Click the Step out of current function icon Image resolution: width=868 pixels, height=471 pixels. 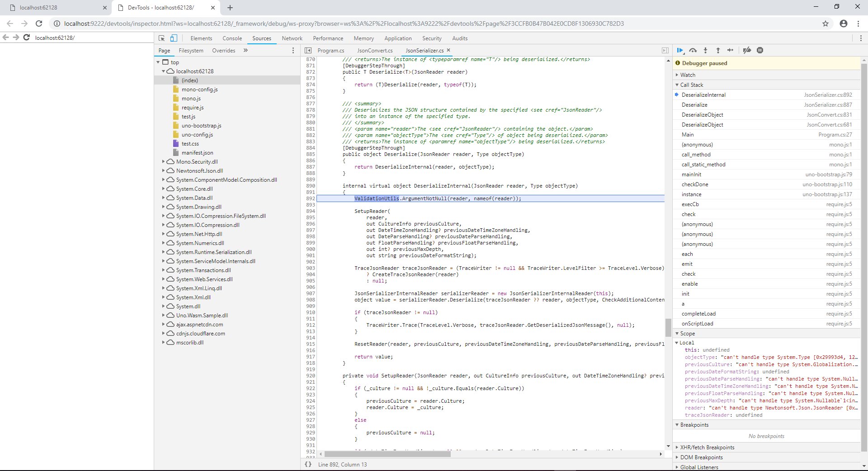coord(717,50)
